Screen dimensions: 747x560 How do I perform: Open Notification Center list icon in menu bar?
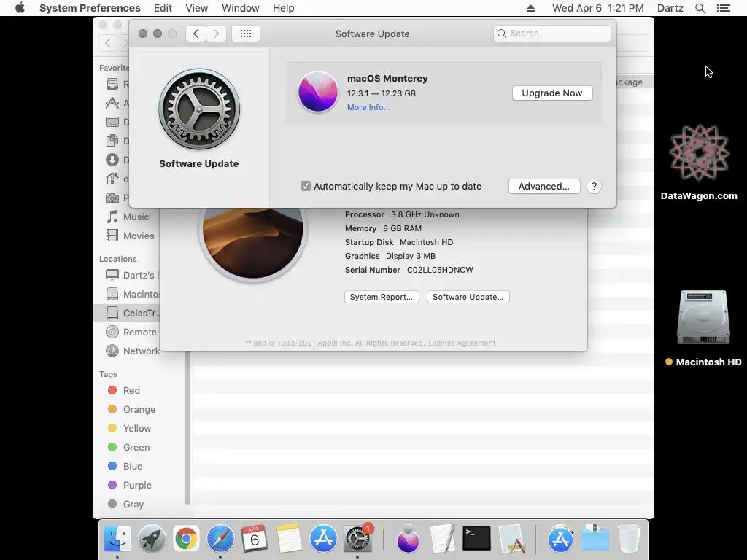pyautogui.click(x=723, y=8)
